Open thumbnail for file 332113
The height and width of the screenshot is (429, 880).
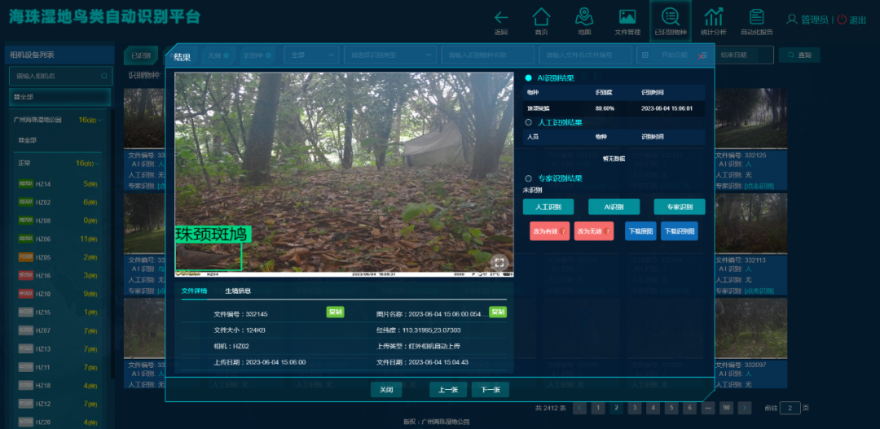751,223
